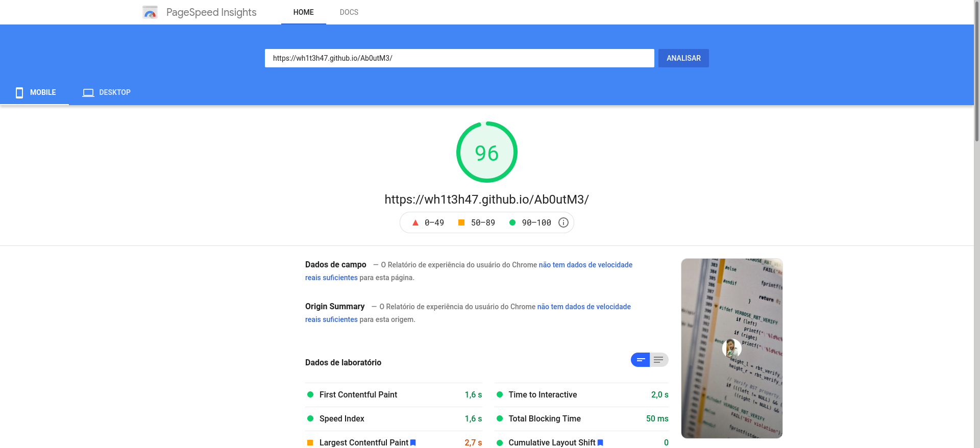Image resolution: width=980 pixels, height=448 pixels.
Task: Click the Total Blocking Time label
Action: pyautogui.click(x=545, y=419)
